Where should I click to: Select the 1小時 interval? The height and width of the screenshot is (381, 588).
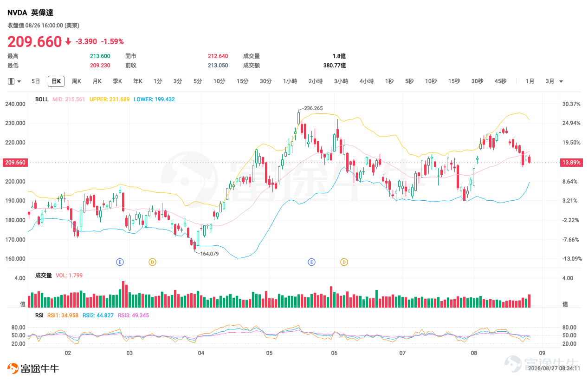click(290, 81)
